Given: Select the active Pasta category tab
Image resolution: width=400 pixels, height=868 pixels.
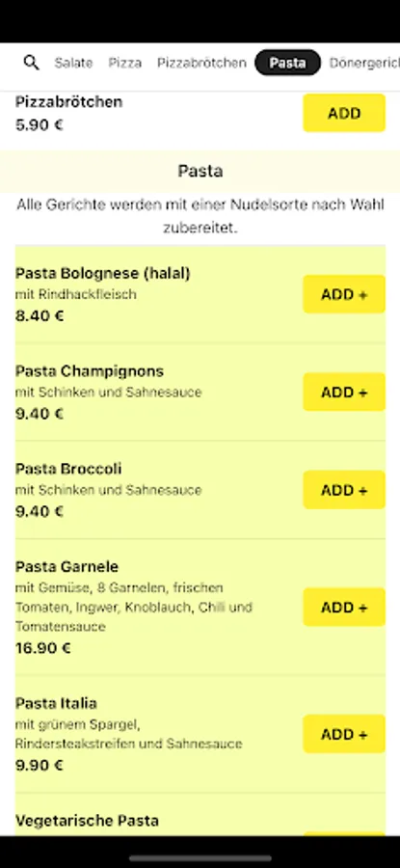Looking at the screenshot, I should coord(287,63).
